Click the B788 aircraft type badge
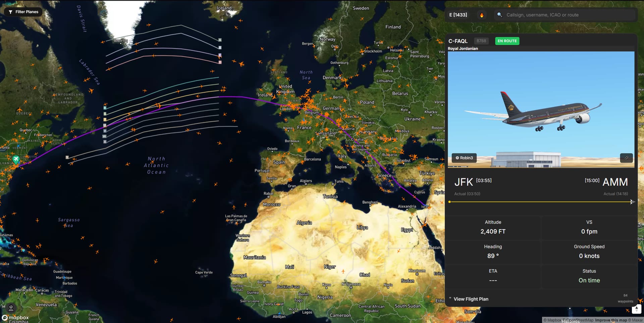The height and width of the screenshot is (323, 644). point(481,41)
